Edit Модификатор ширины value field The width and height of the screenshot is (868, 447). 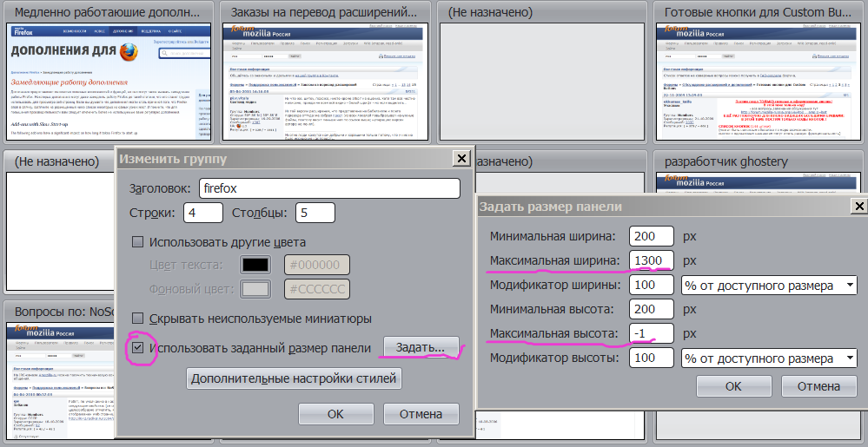(652, 285)
